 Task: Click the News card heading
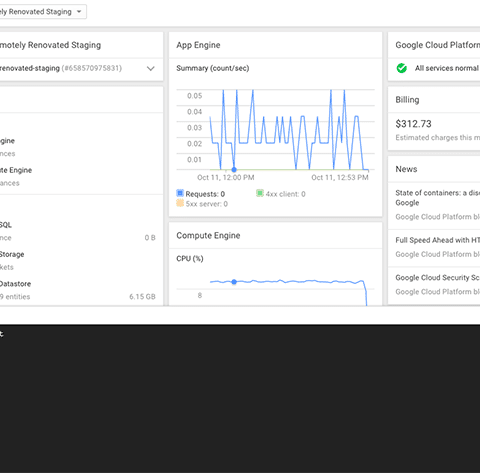pos(406,169)
